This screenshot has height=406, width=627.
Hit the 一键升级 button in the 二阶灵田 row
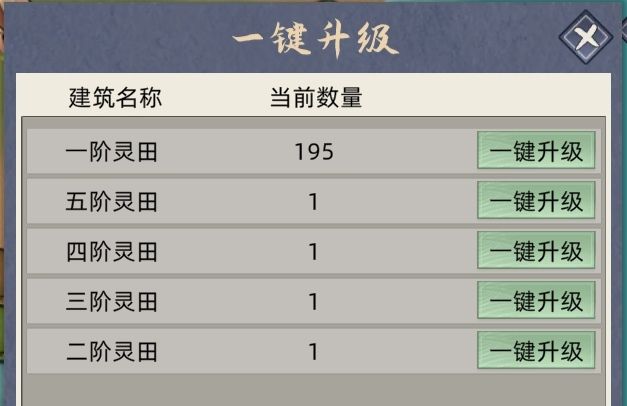point(536,351)
